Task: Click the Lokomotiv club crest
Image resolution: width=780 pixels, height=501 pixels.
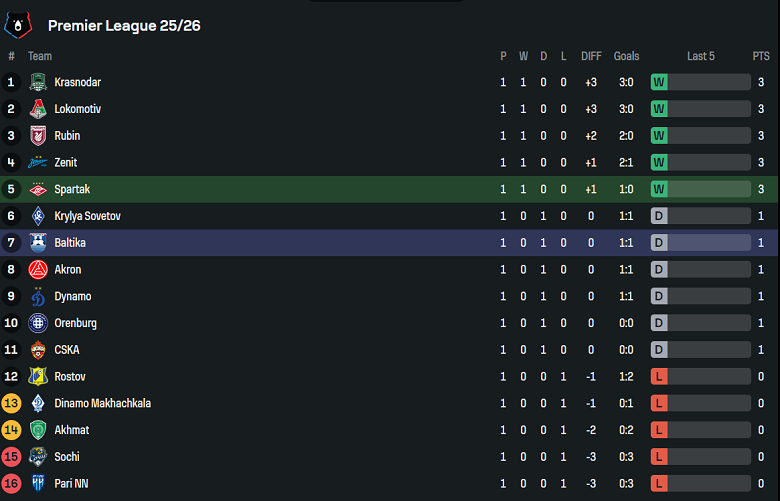Action: (x=37, y=109)
